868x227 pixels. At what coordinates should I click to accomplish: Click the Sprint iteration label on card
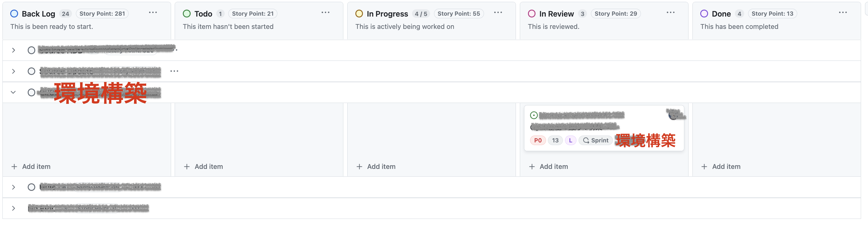[x=595, y=140]
